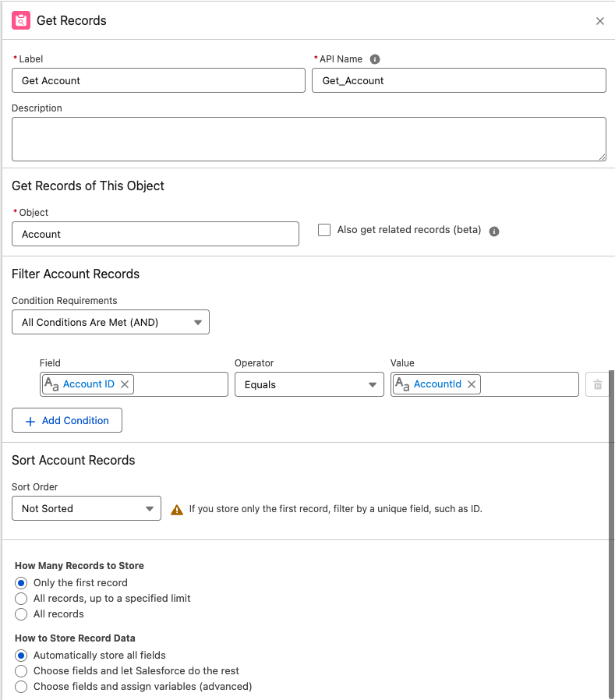Click the Object field showing Account

coord(155,234)
